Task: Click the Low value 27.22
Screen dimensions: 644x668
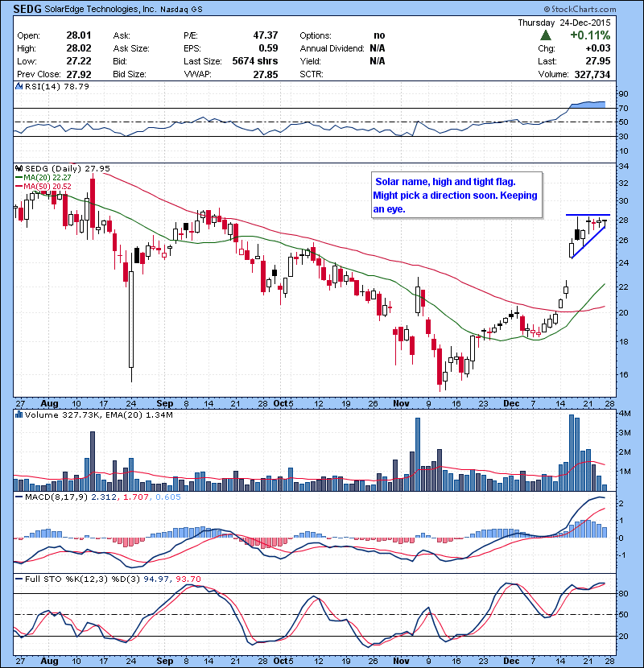Action: 79,61
